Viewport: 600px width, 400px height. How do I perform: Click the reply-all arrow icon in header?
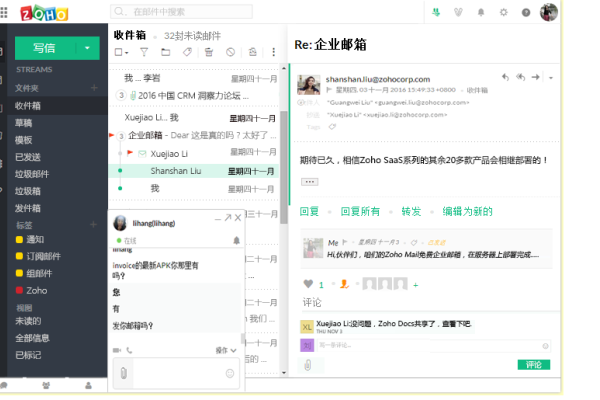520,77
